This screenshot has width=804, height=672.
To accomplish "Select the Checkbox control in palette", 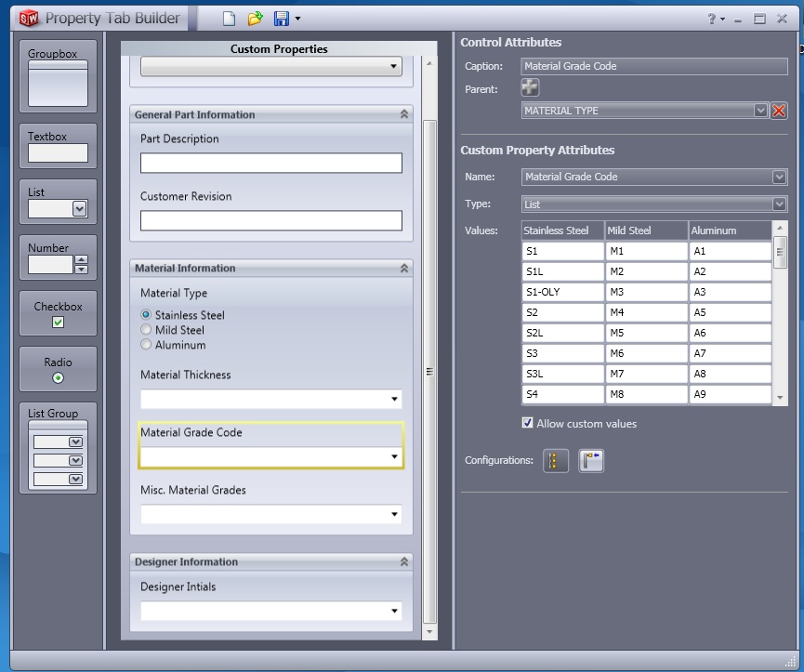I will click(x=58, y=313).
